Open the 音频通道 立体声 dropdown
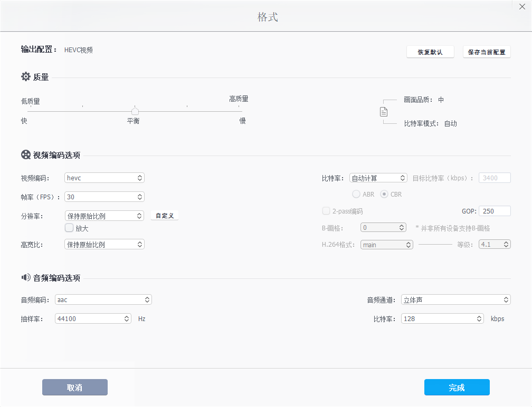The height and width of the screenshot is (407, 532). coord(455,299)
